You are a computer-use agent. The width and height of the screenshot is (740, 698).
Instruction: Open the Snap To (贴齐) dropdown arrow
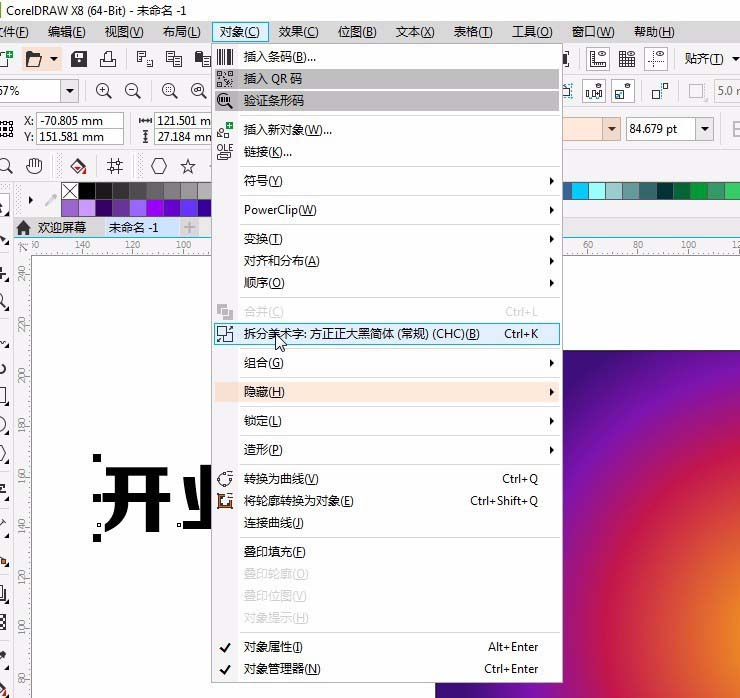click(x=735, y=59)
